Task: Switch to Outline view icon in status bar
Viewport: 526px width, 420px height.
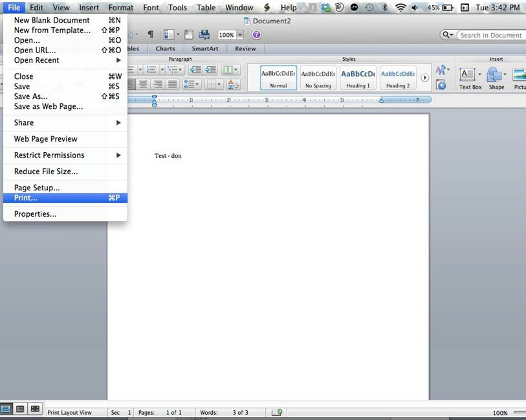Action: pyautogui.click(x=20, y=409)
